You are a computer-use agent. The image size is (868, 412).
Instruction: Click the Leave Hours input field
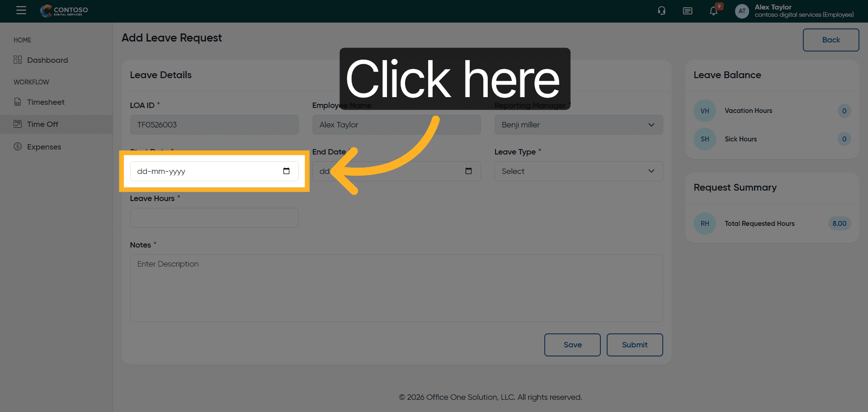coord(214,218)
